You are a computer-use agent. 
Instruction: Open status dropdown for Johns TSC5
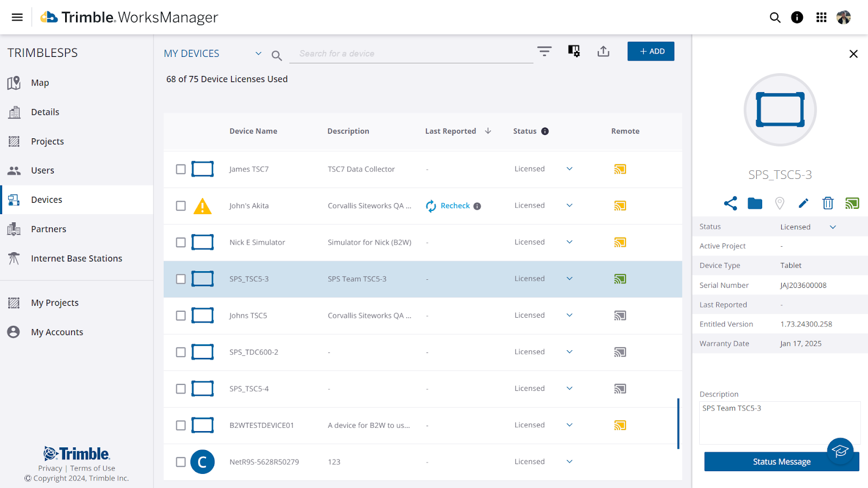pos(570,315)
